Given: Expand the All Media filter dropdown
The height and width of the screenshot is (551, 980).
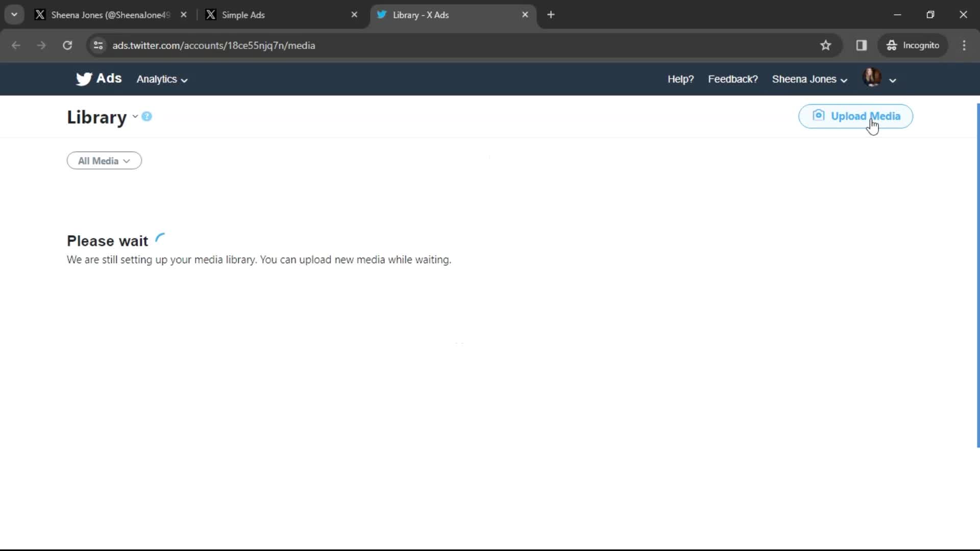Looking at the screenshot, I should (104, 161).
